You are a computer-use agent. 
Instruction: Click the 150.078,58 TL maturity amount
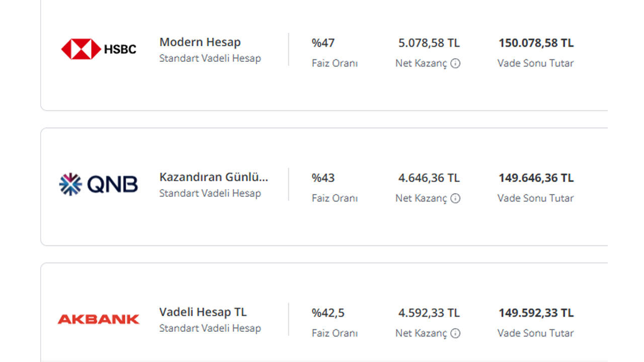coord(536,43)
